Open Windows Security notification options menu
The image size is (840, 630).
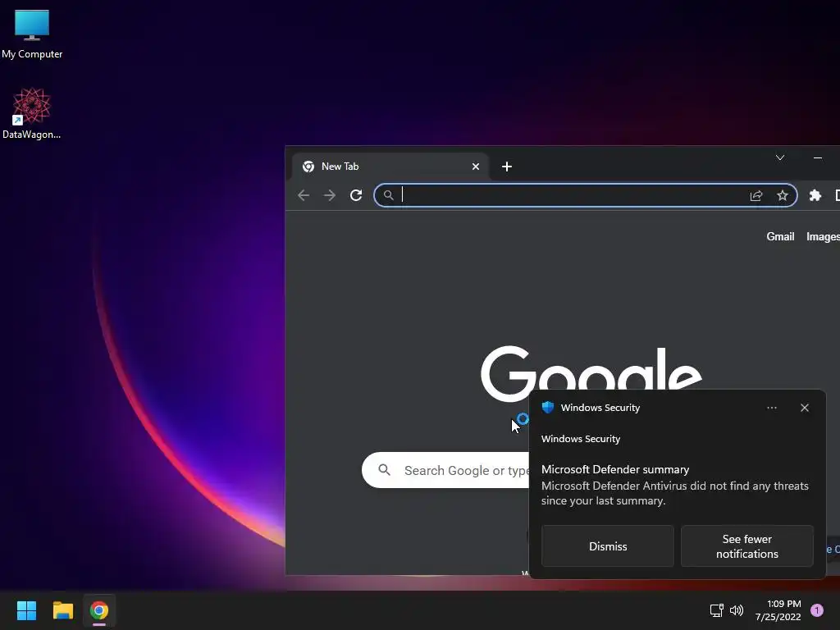[x=771, y=408]
